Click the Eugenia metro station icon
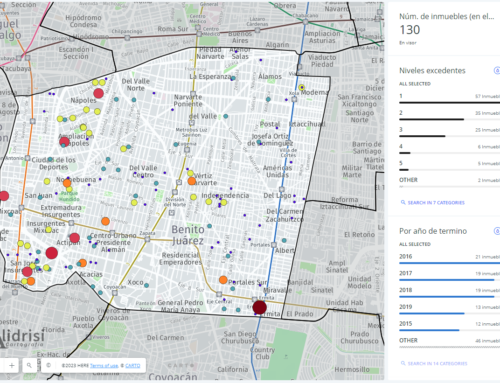The height and width of the screenshot is (383, 500). [x=187, y=150]
